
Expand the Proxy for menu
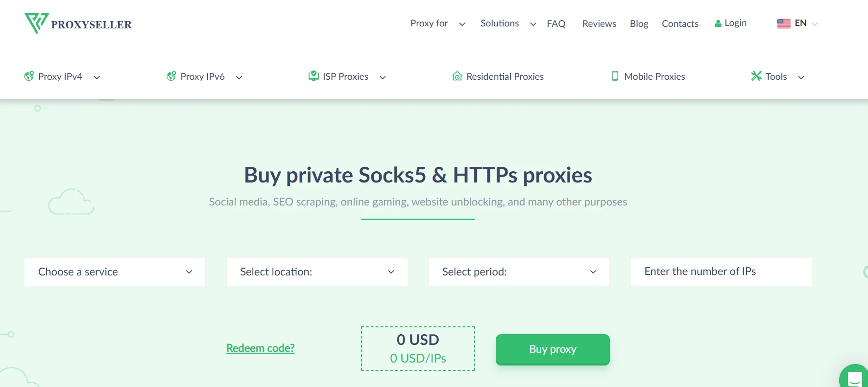coord(429,23)
